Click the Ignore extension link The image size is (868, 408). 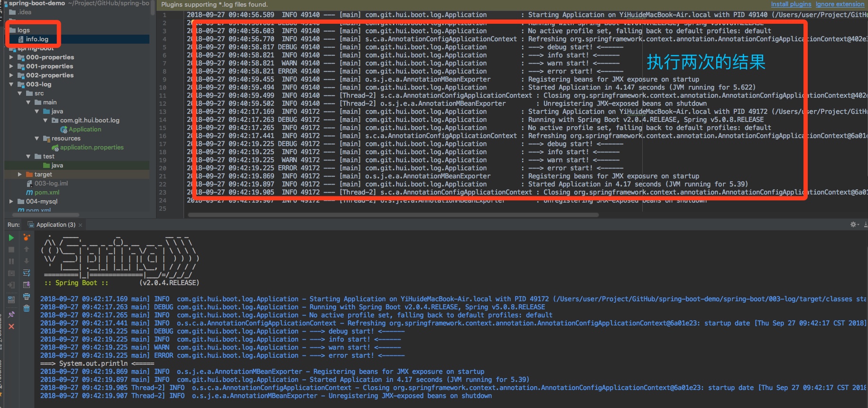tap(840, 4)
